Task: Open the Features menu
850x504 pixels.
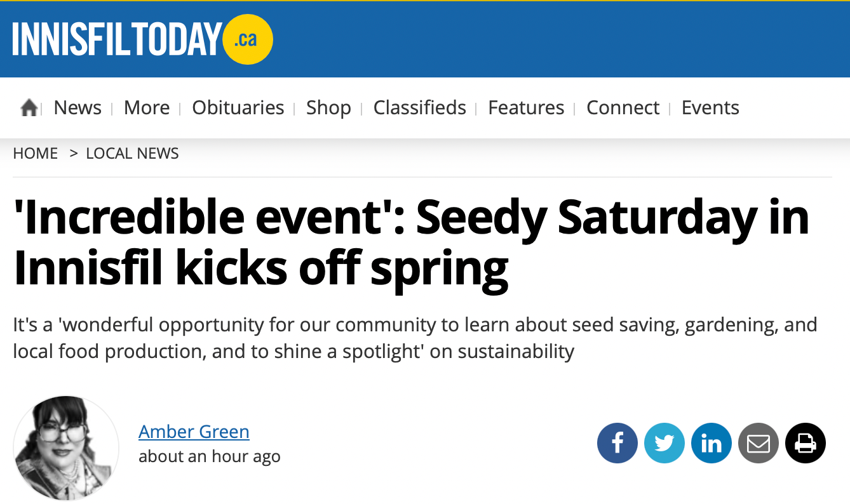Action: (x=526, y=108)
